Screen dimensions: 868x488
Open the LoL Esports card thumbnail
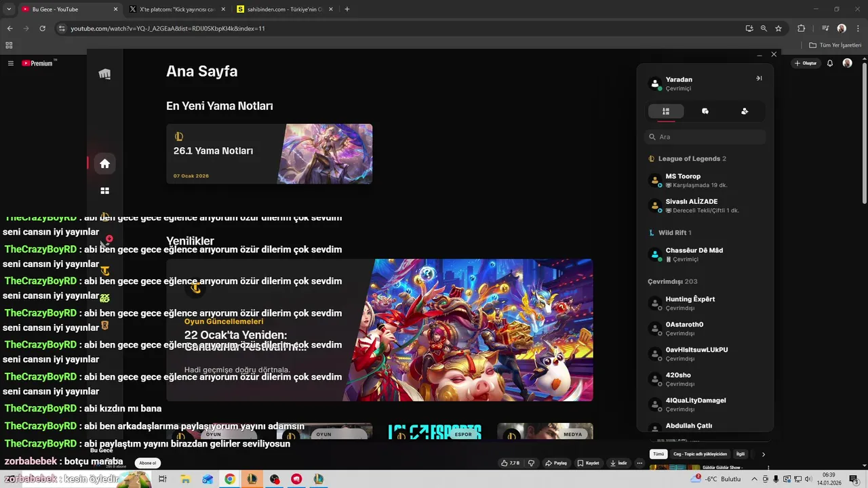click(x=435, y=431)
